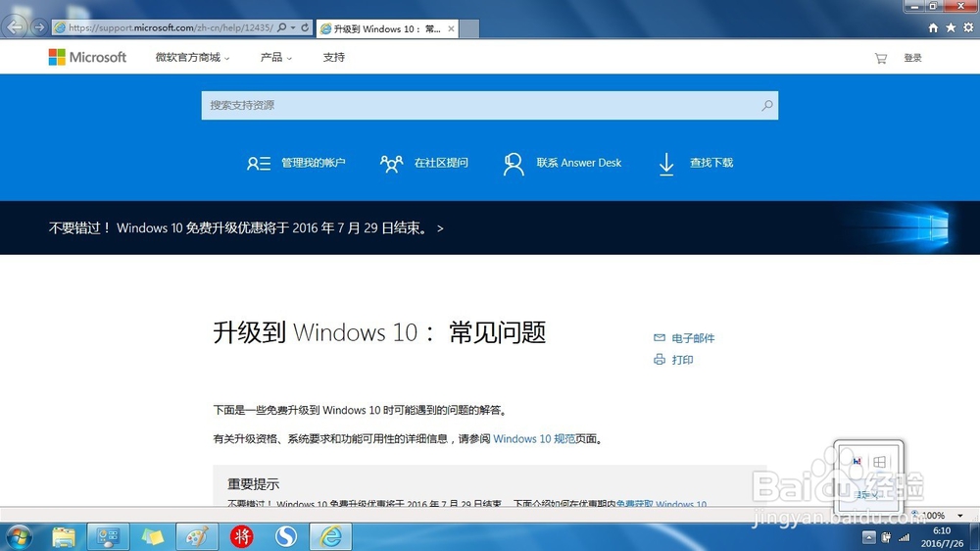This screenshot has height=551, width=980.
Task: Close the 升级到 Windows 10 tab
Action: (451, 28)
